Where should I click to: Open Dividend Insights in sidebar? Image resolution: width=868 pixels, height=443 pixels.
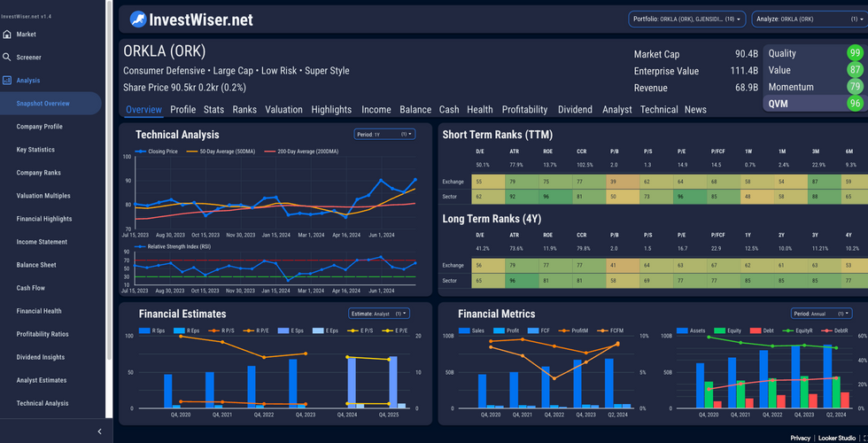pos(41,357)
